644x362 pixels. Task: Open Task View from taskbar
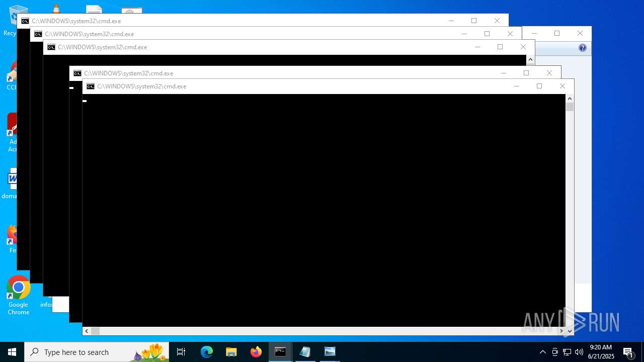[x=181, y=352]
